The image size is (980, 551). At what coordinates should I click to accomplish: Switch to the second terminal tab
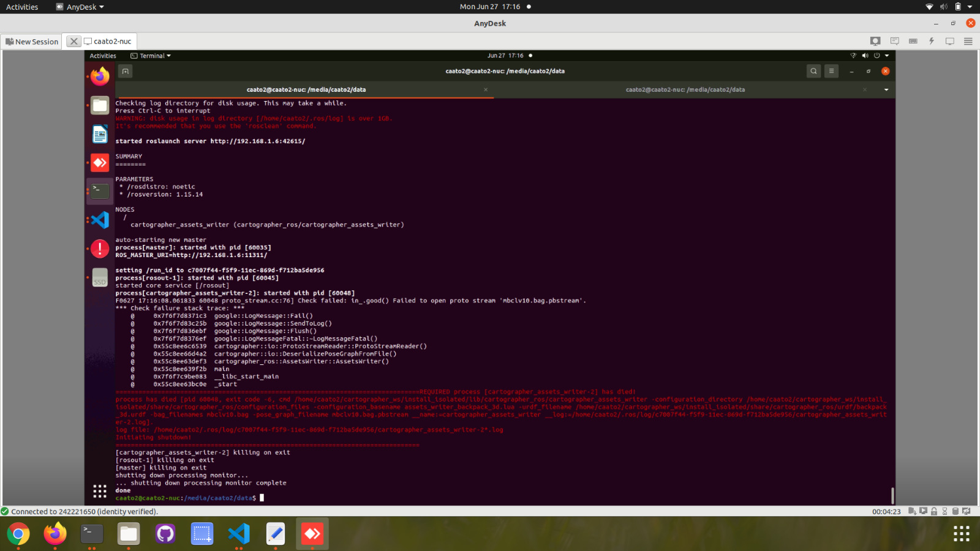686,89
